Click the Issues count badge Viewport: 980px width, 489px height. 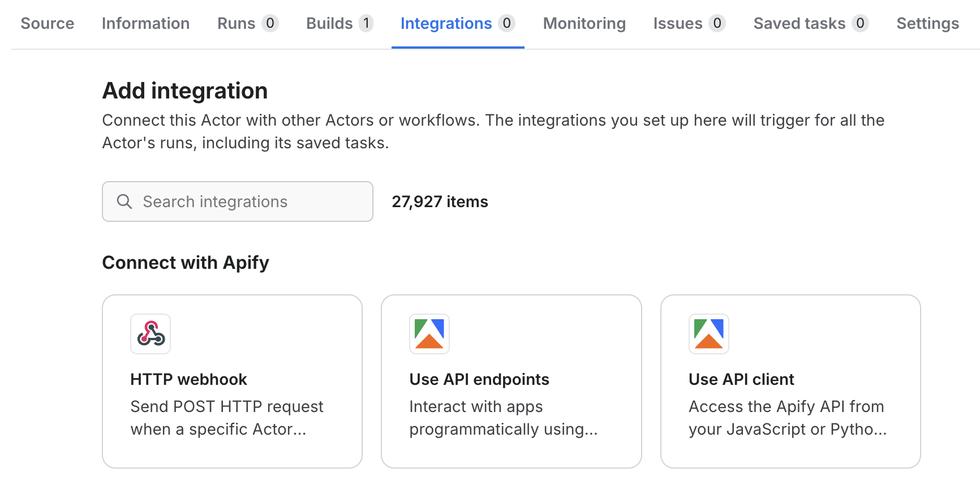[717, 23]
